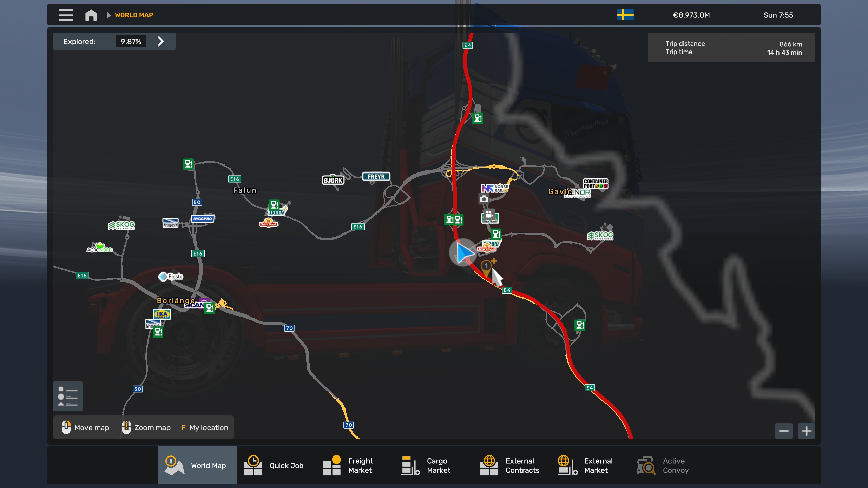Open the Cargo Market tab

427,465
